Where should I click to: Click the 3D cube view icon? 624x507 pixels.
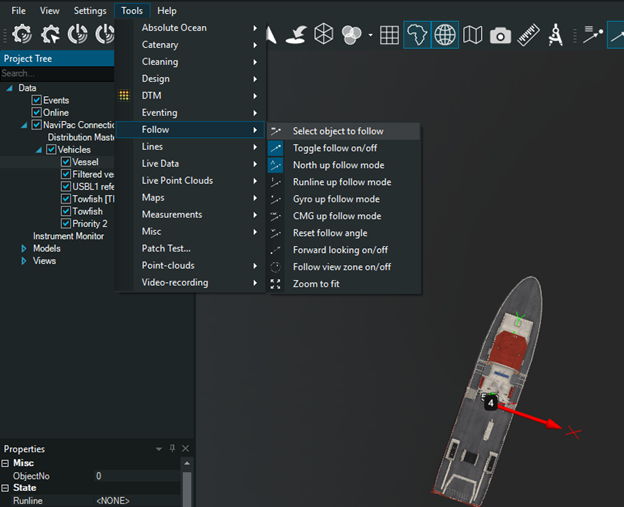(x=323, y=34)
